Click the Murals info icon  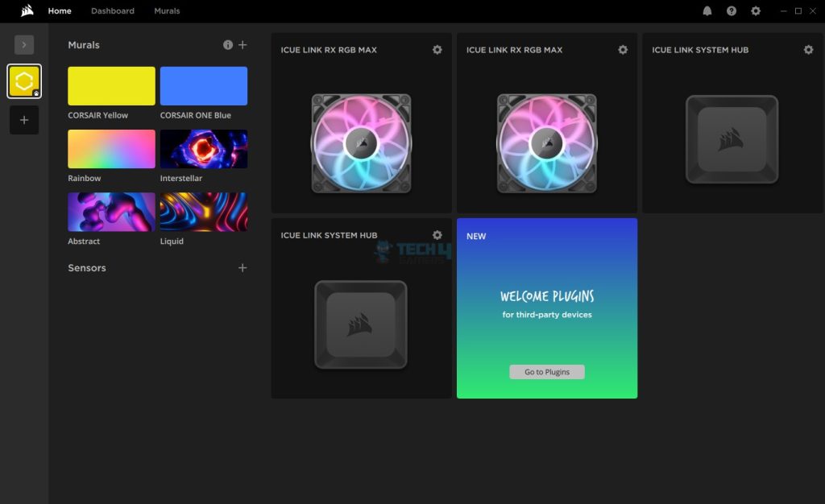coord(228,45)
